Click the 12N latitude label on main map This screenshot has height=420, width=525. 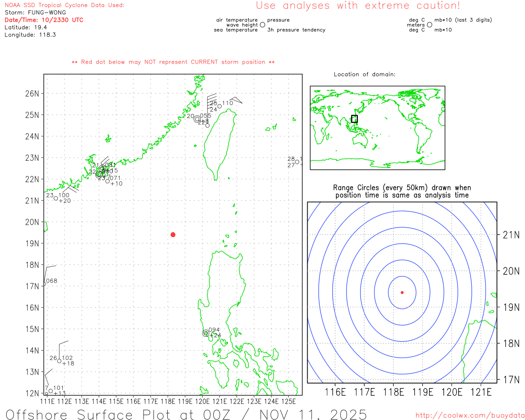coord(32,393)
